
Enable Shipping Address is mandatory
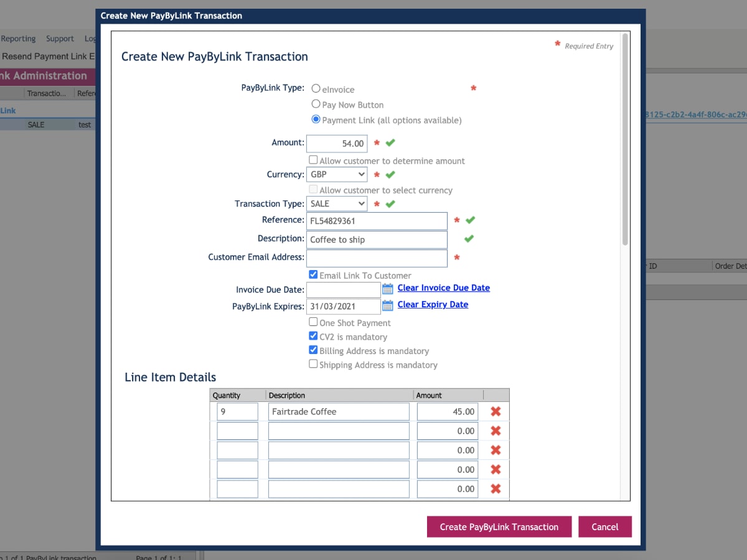point(313,364)
